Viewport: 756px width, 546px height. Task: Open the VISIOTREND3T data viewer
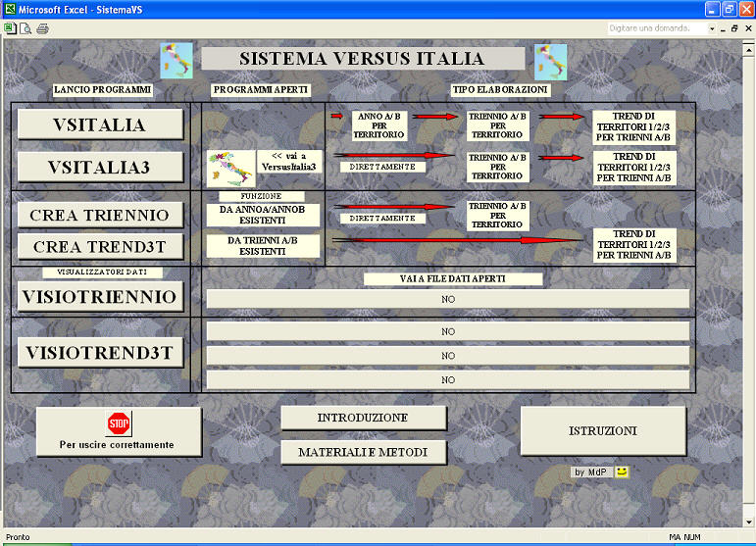click(100, 352)
